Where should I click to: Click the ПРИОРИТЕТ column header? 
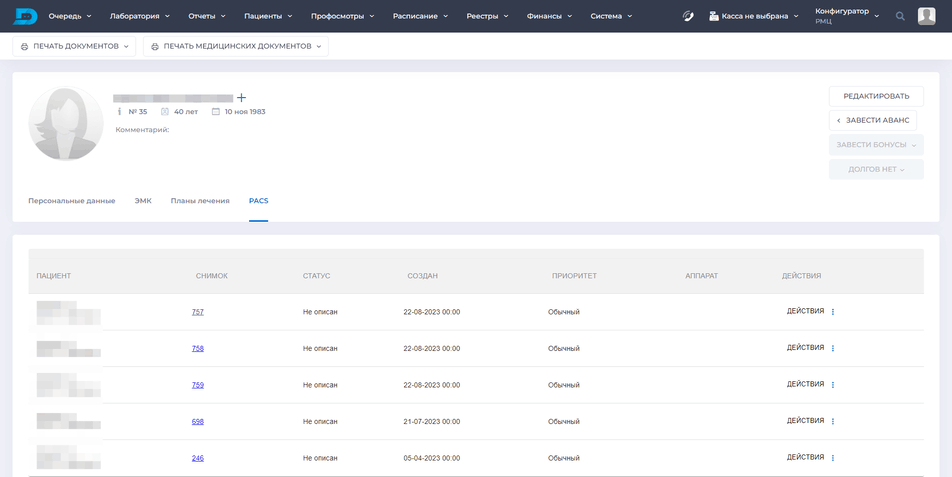[574, 276]
